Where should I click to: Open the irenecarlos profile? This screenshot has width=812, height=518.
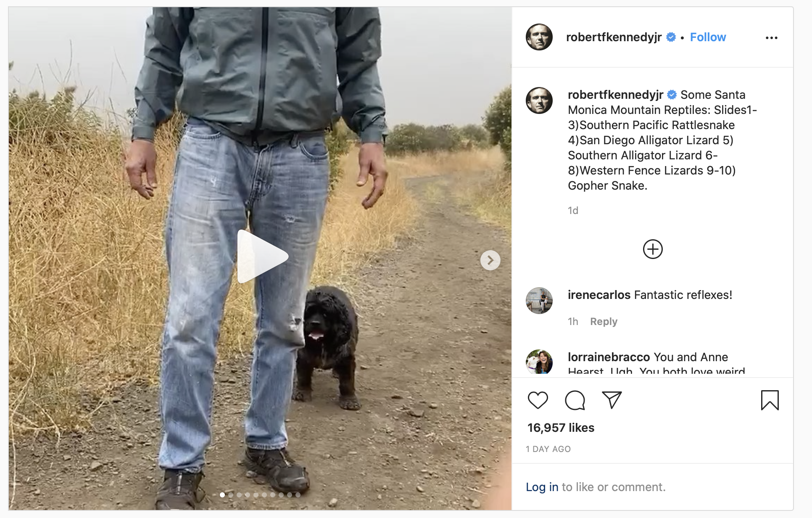point(599,295)
